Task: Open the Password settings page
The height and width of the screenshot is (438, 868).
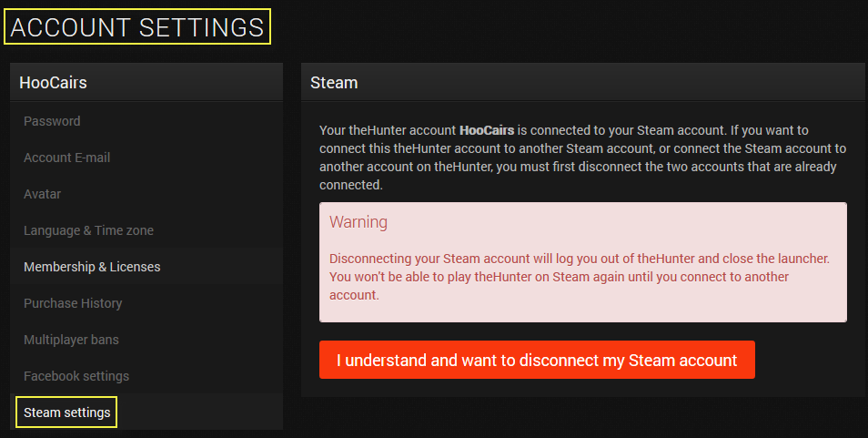Action: 52,121
